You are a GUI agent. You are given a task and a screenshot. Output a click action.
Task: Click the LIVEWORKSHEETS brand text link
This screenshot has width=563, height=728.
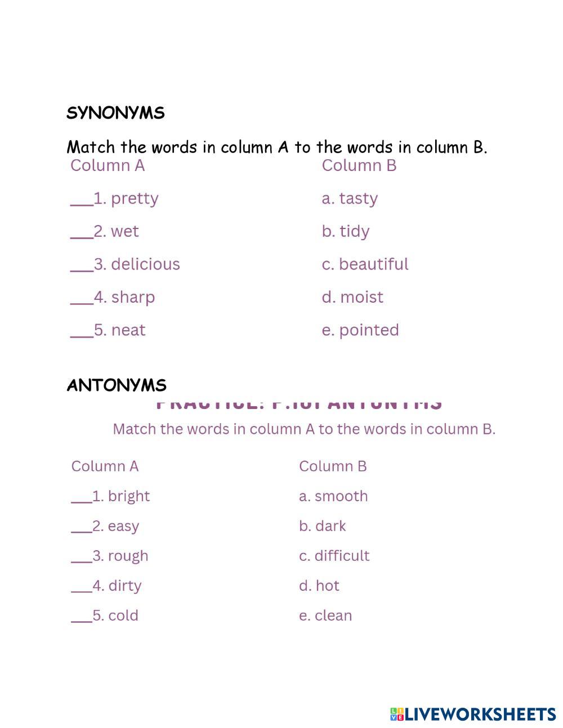(480, 714)
